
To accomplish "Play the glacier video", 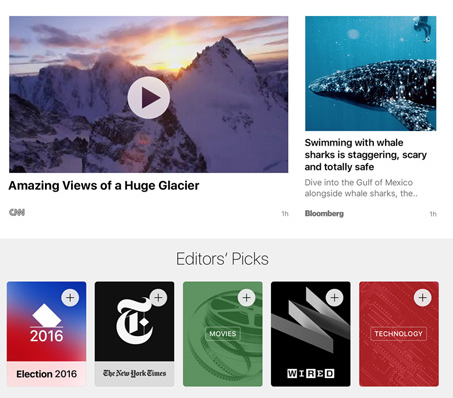I will pos(149,98).
